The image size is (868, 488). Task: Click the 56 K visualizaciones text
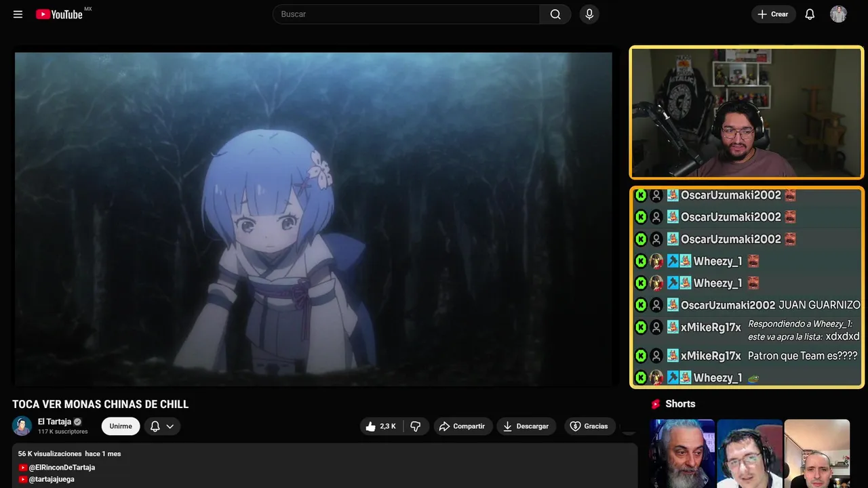tap(50, 453)
